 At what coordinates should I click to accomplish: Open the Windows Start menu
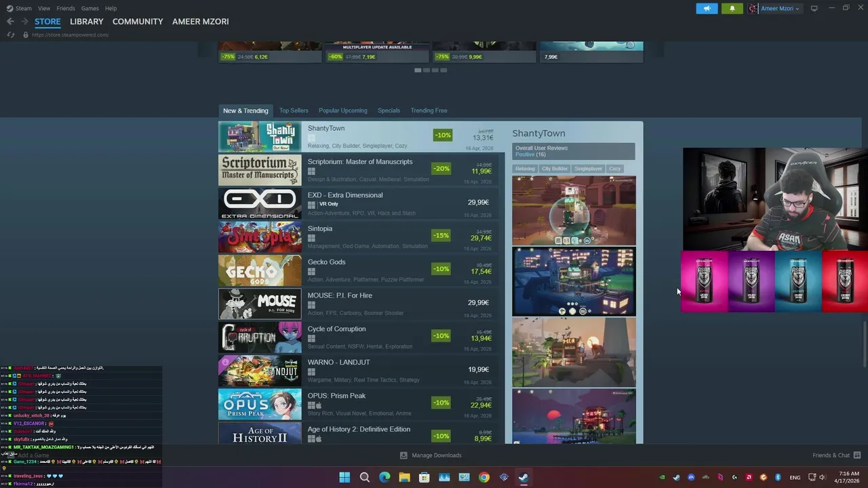click(344, 477)
